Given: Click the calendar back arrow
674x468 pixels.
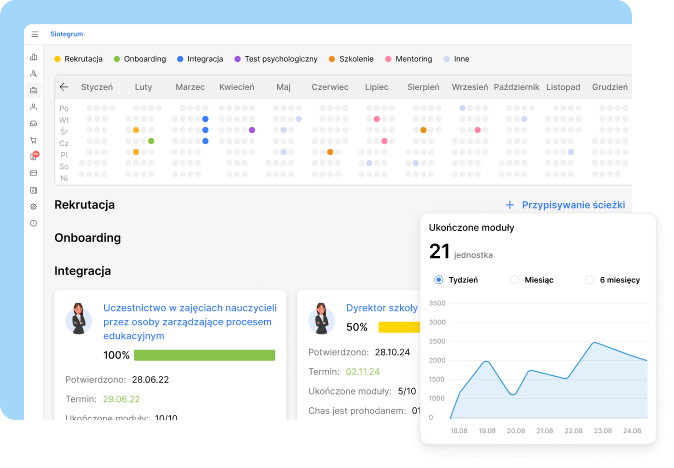Looking at the screenshot, I should coord(65,87).
